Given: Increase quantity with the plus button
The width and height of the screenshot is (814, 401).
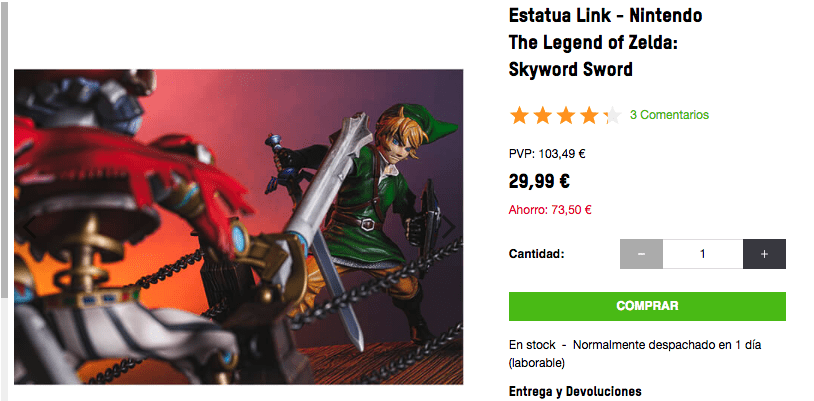Looking at the screenshot, I should (764, 254).
